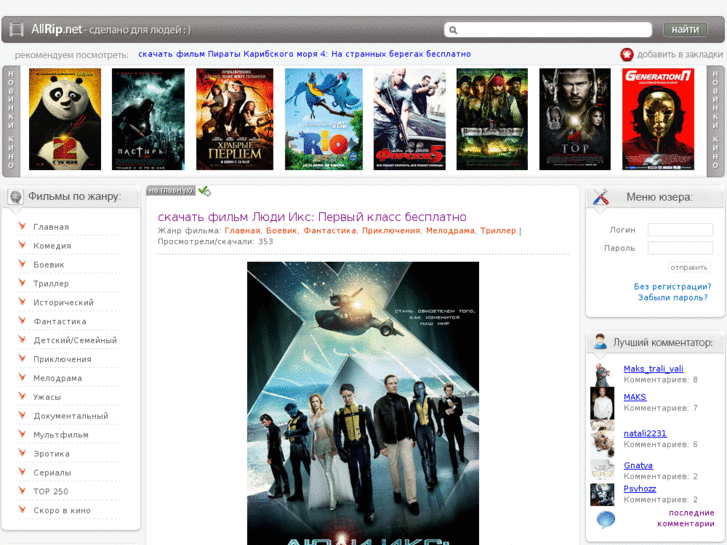
Task: Select Эротика genre
Action: 51,454
